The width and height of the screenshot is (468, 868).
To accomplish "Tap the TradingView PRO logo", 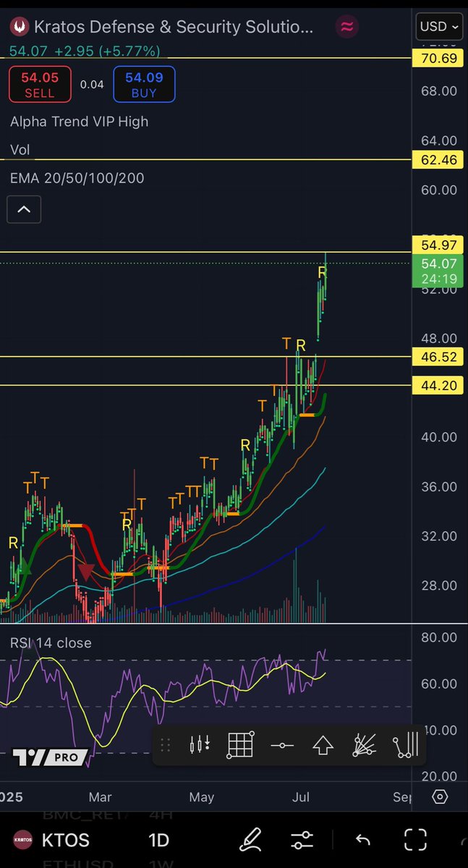I will (x=51, y=757).
